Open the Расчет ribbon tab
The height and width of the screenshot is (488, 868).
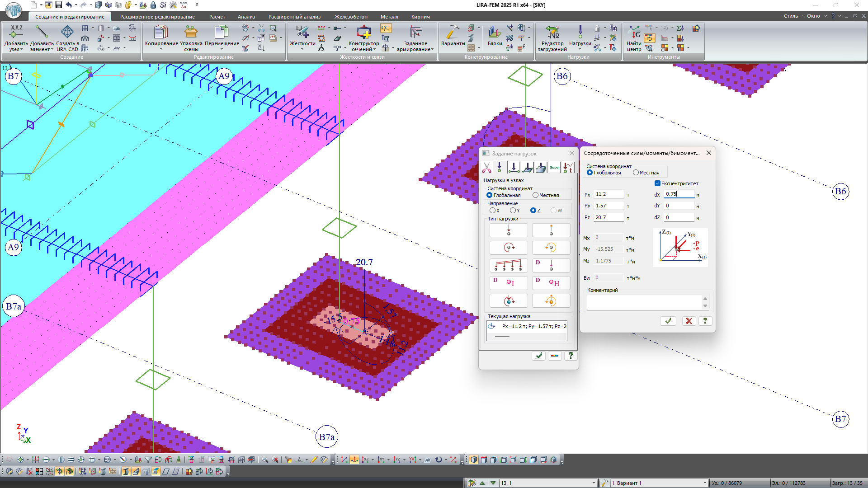217,17
